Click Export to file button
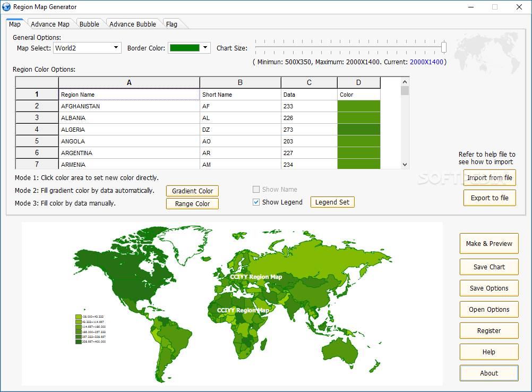Viewport: 532px width, 392px height. [490, 198]
